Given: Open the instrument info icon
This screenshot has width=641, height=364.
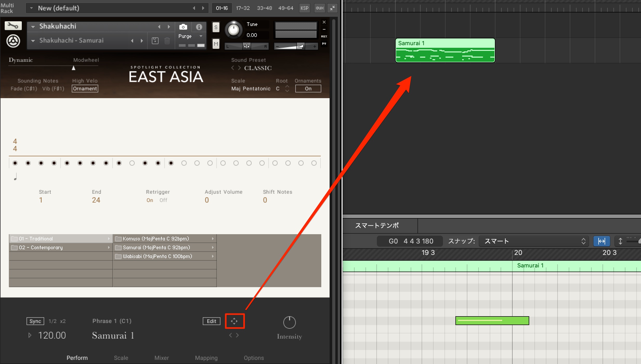Looking at the screenshot, I should 199,27.
